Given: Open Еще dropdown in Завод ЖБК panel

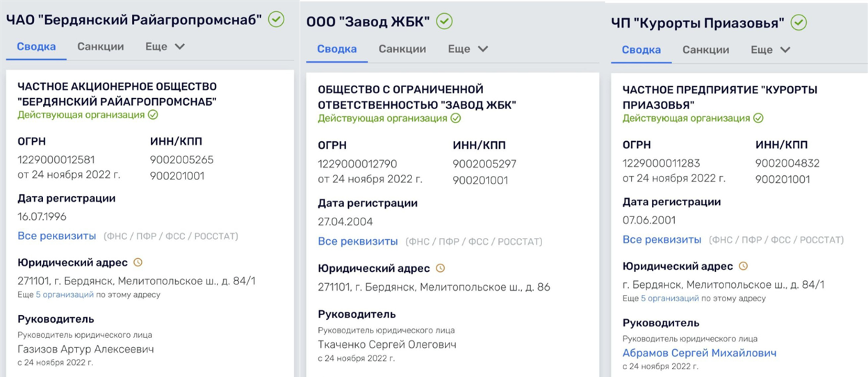Looking at the screenshot, I should (x=468, y=49).
